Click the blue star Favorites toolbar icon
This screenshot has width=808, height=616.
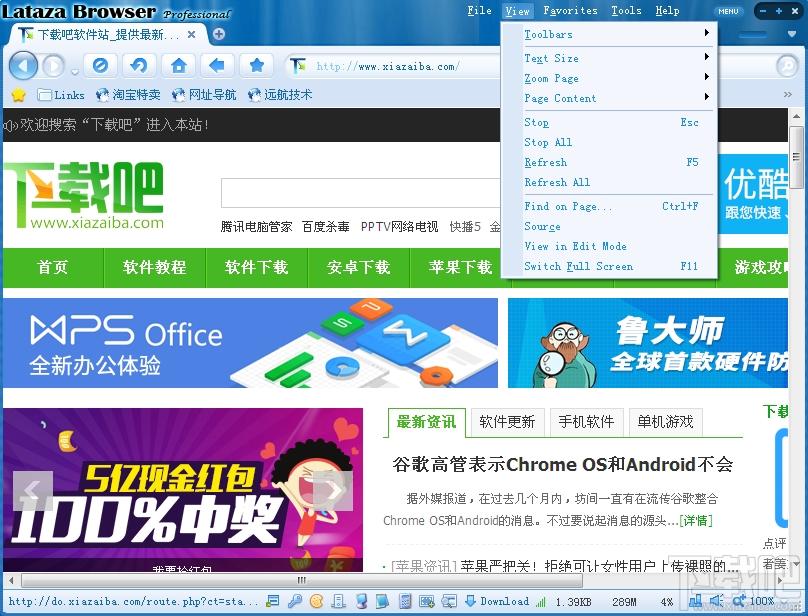[x=257, y=65]
